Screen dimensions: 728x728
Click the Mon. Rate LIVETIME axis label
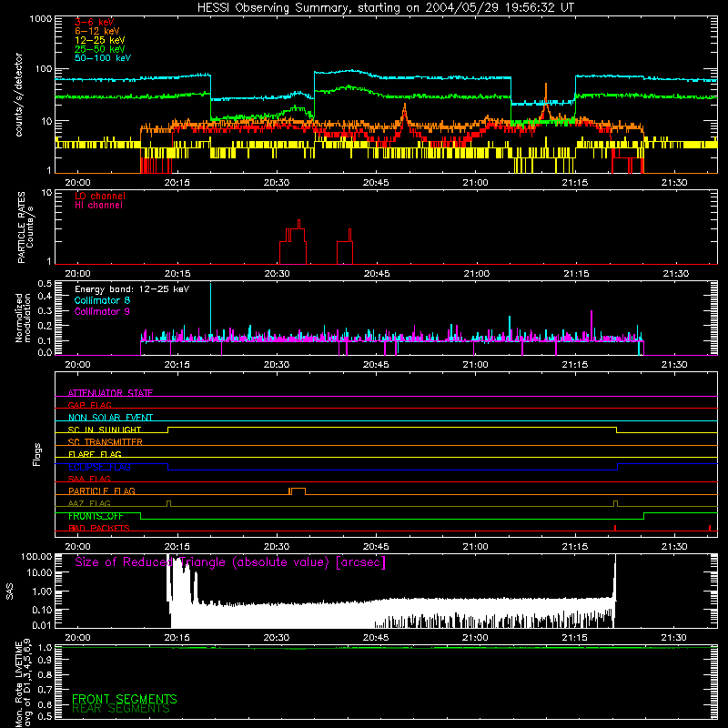click(23, 682)
